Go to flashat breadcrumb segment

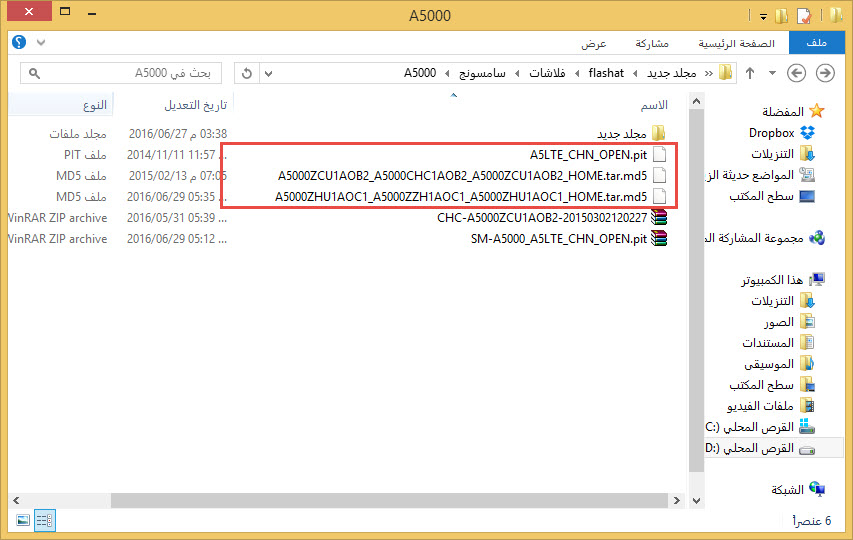pos(606,73)
